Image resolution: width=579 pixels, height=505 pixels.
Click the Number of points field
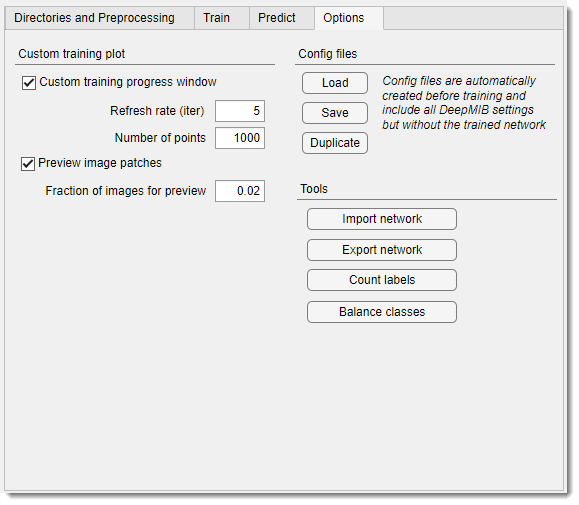point(240,138)
